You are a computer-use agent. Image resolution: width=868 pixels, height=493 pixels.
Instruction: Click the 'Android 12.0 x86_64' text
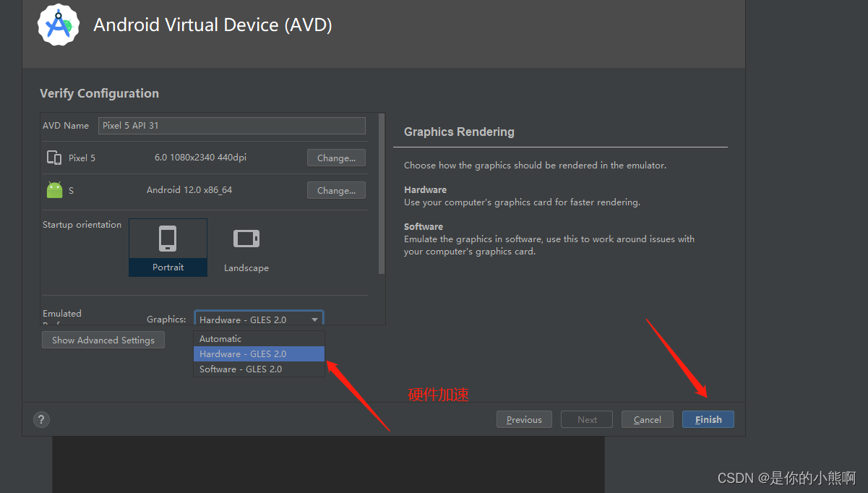point(189,189)
